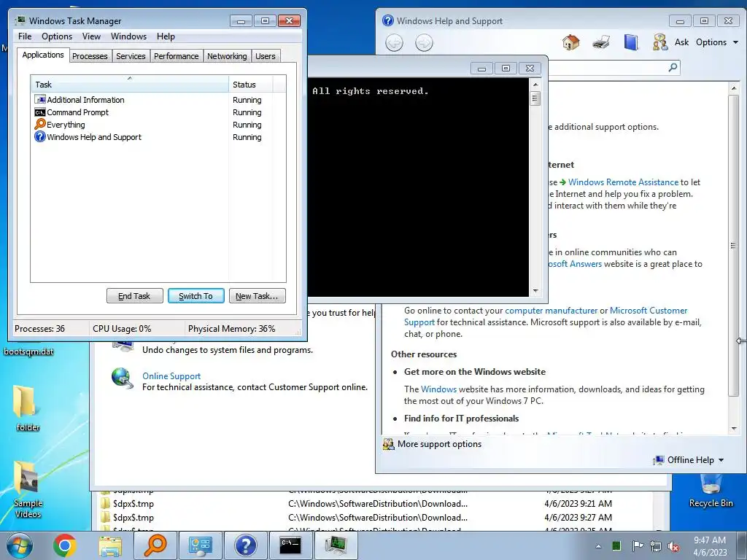Click green Task Manager tray icon
The height and width of the screenshot is (560, 747).
click(x=616, y=545)
